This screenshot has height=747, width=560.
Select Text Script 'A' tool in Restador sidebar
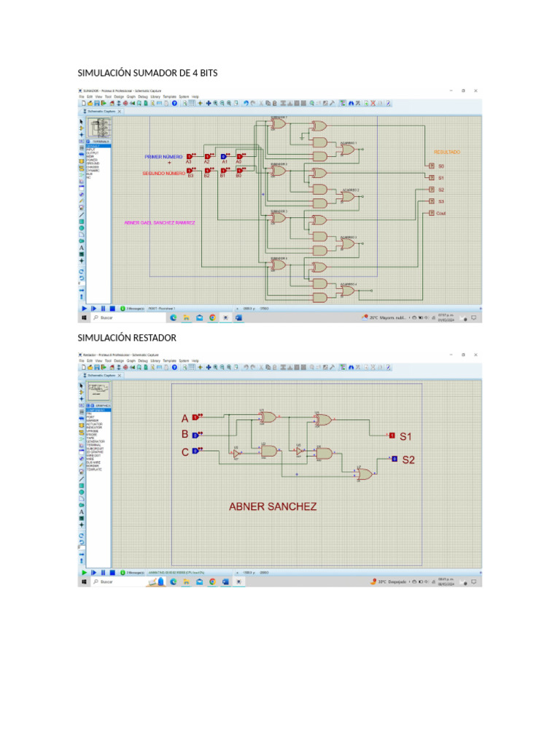82,511
